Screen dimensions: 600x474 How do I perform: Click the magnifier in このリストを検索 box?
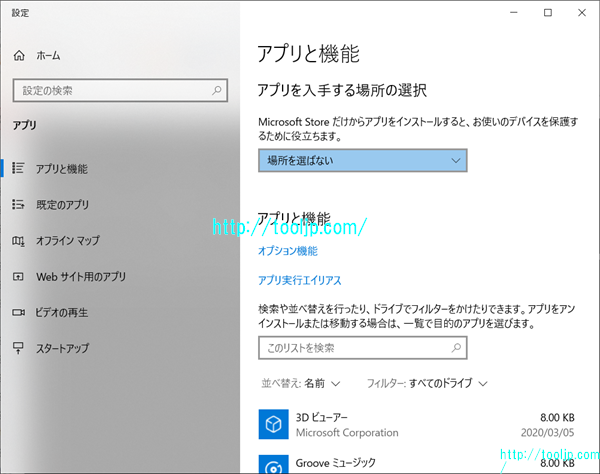(456, 348)
